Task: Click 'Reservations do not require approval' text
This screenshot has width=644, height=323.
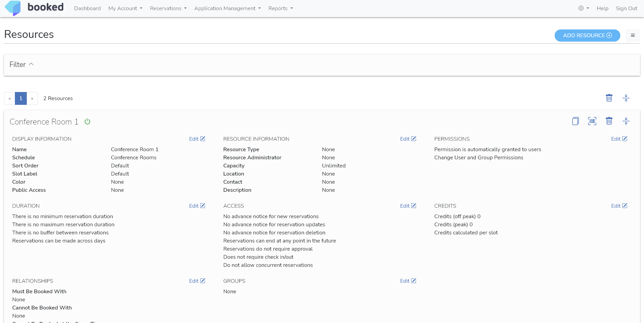Action: click(x=268, y=249)
